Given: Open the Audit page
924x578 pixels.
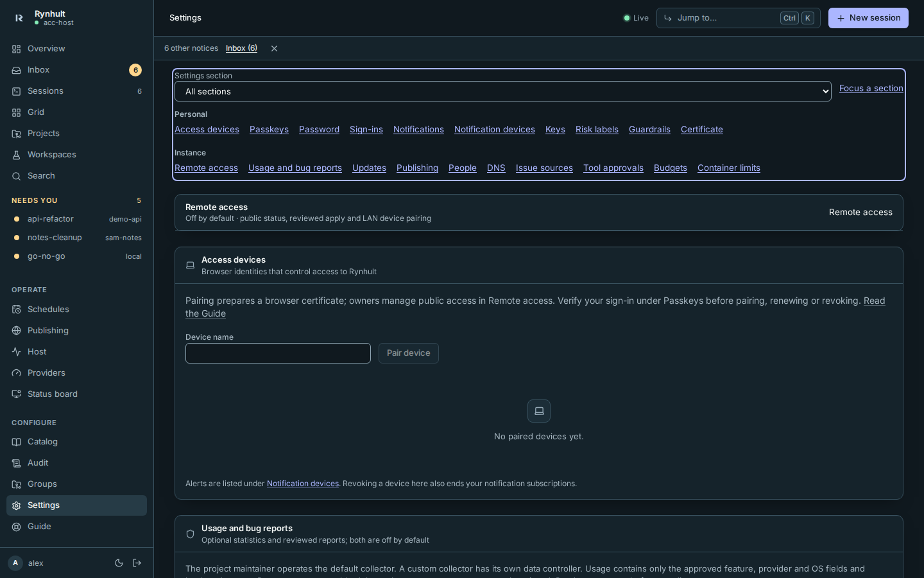Looking at the screenshot, I should coord(76,463).
